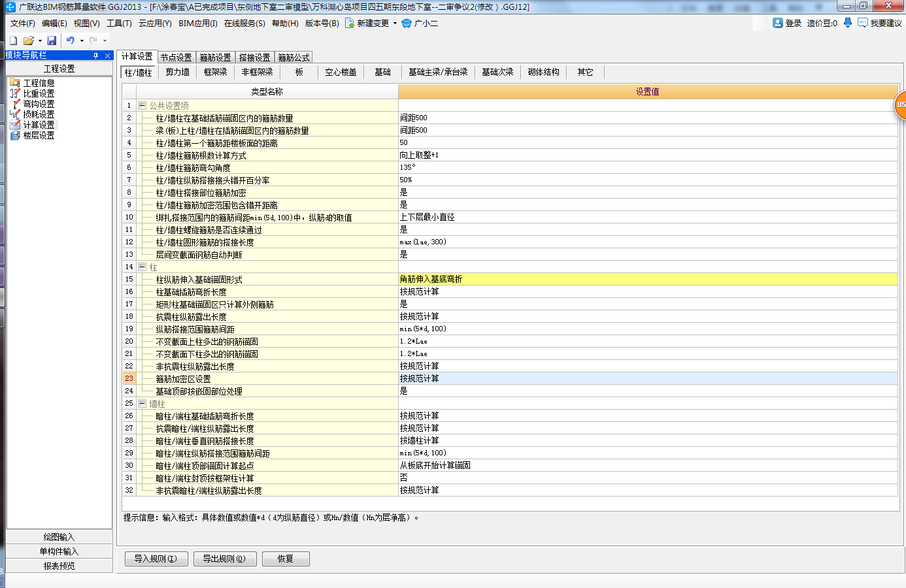Select the 砌体结构 sub-tab

pos(544,72)
